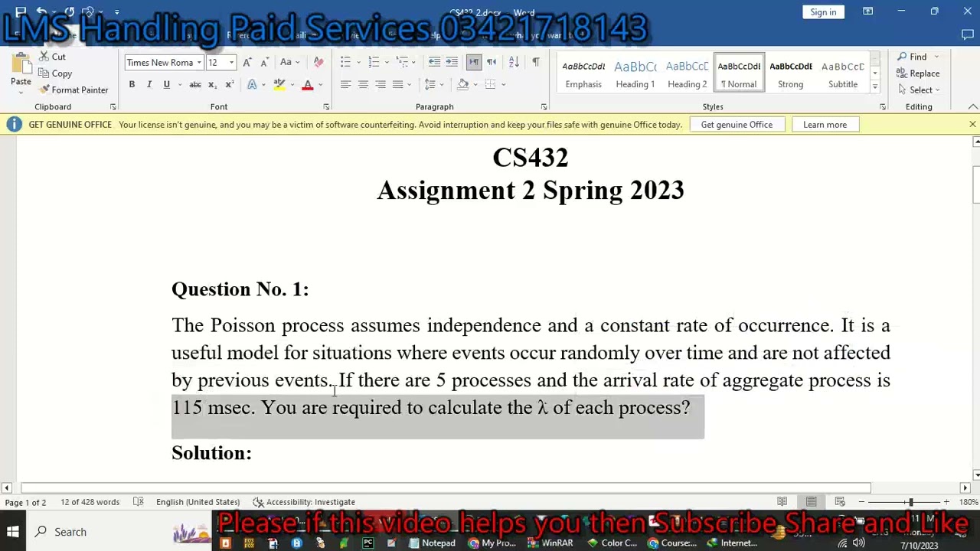Click the Paste clipboard icon
The height and width of the screenshot is (551, 980).
click(21, 64)
